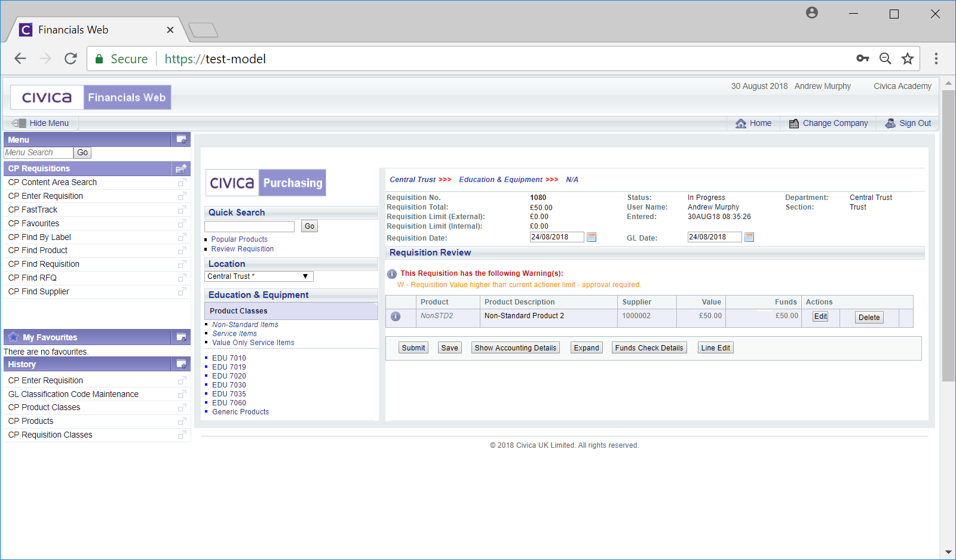Image resolution: width=956 pixels, height=560 pixels.
Task: Open Requisition Date calendar picker icon
Action: pyautogui.click(x=592, y=237)
